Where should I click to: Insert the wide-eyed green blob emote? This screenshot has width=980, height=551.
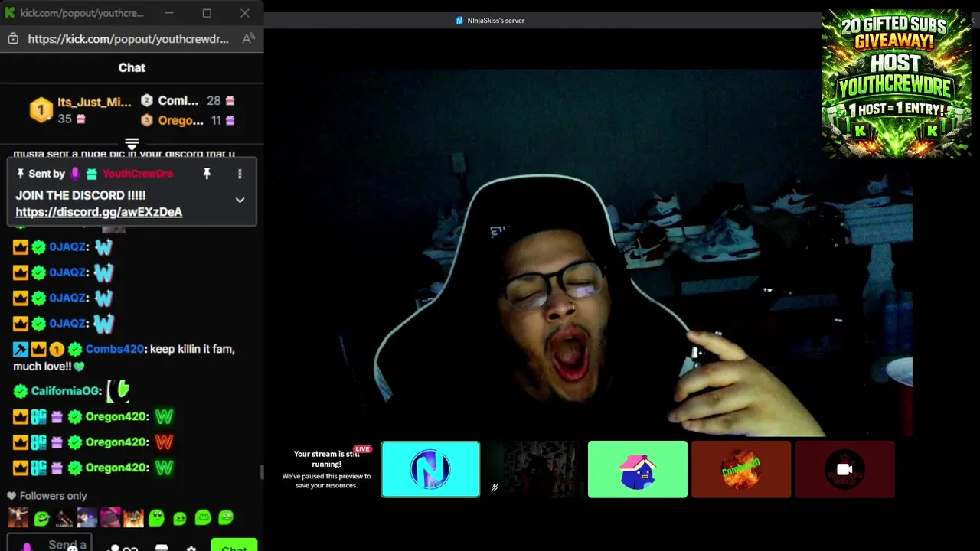pos(156,518)
